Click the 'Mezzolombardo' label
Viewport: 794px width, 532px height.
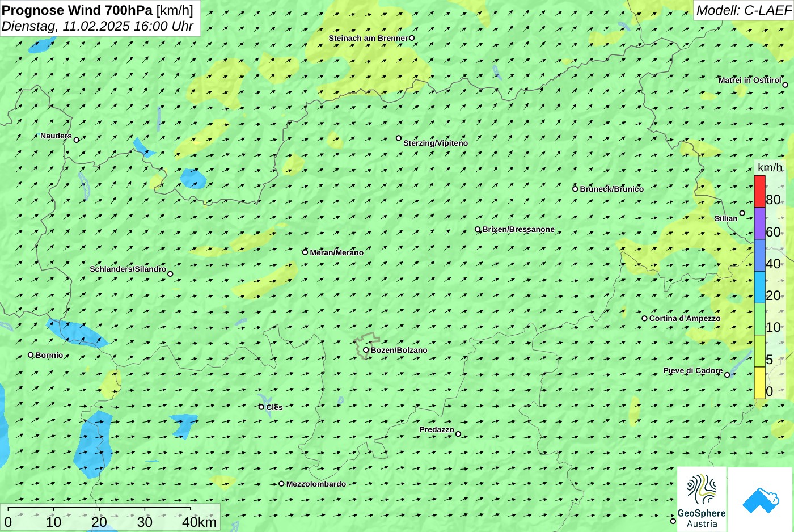pyautogui.click(x=316, y=484)
